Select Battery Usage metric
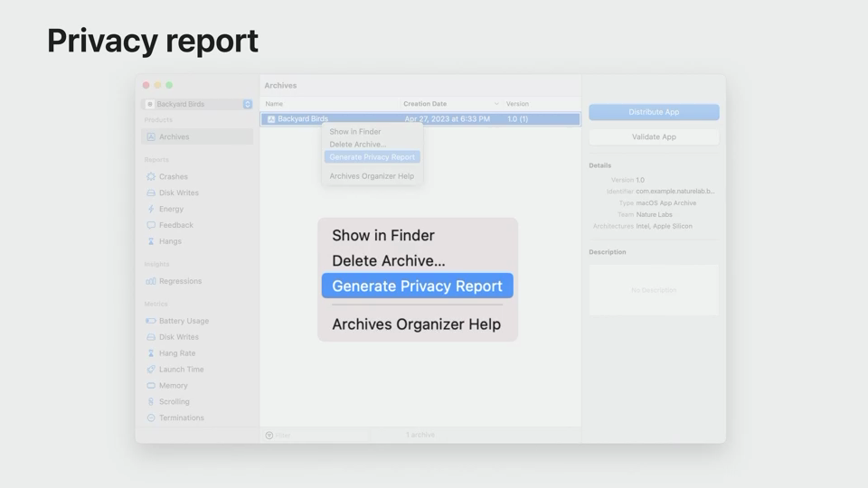 point(184,321)
